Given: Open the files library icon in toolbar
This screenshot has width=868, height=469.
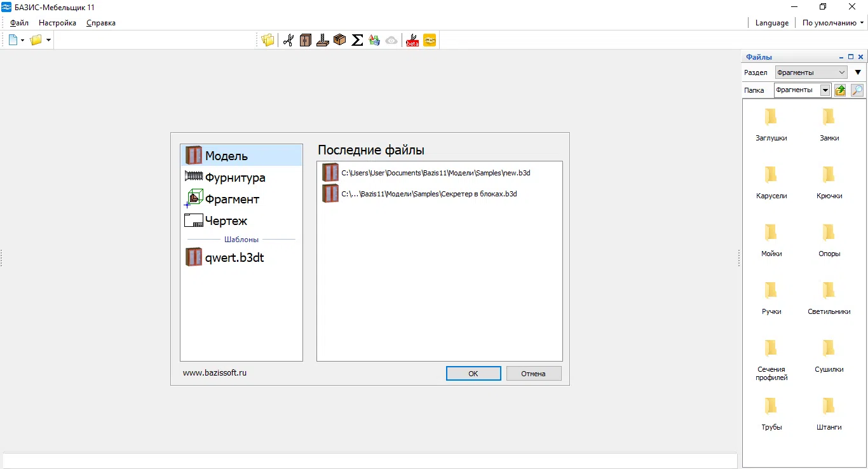Looking at the screenshot, I should [268, 40].
